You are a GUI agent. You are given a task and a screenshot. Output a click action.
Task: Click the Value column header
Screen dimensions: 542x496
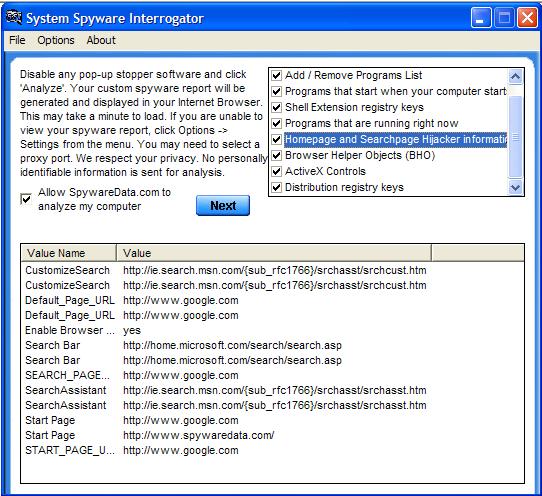point(274,253)
